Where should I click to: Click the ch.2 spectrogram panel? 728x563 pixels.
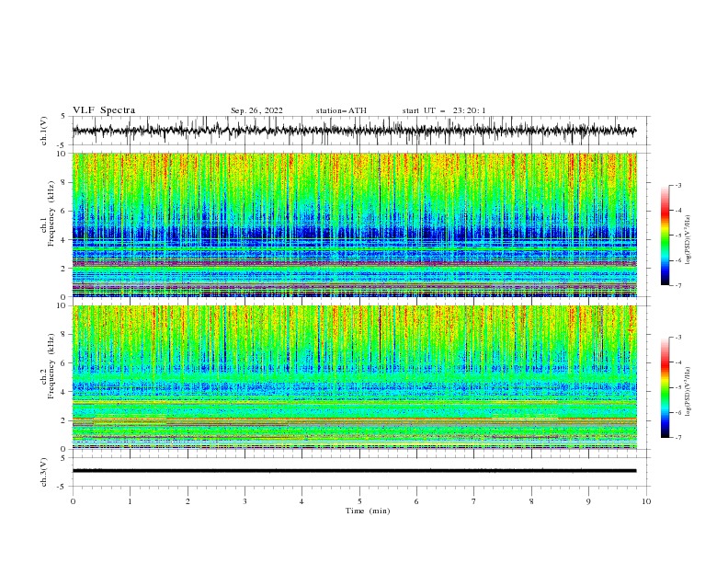click(354, 377)
